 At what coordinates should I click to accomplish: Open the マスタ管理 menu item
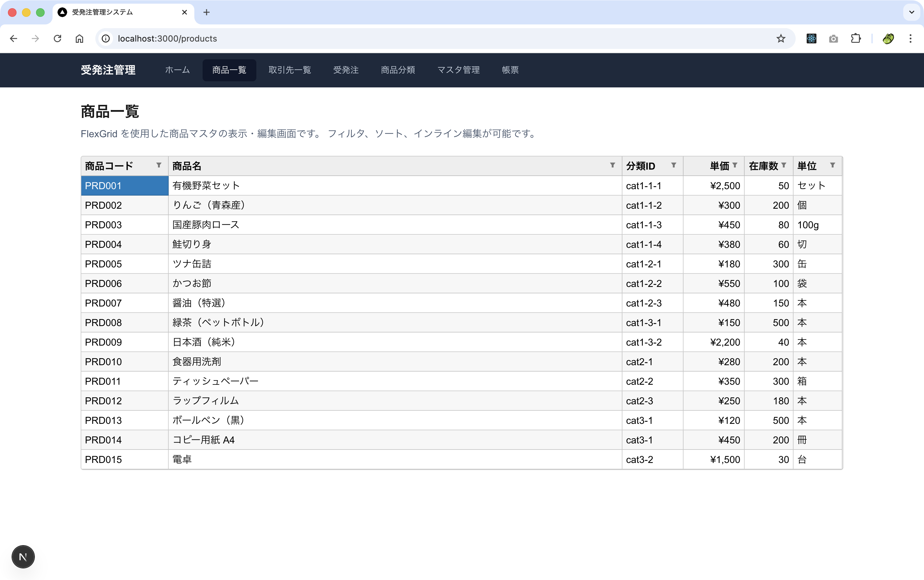click(x=458, y=70)
